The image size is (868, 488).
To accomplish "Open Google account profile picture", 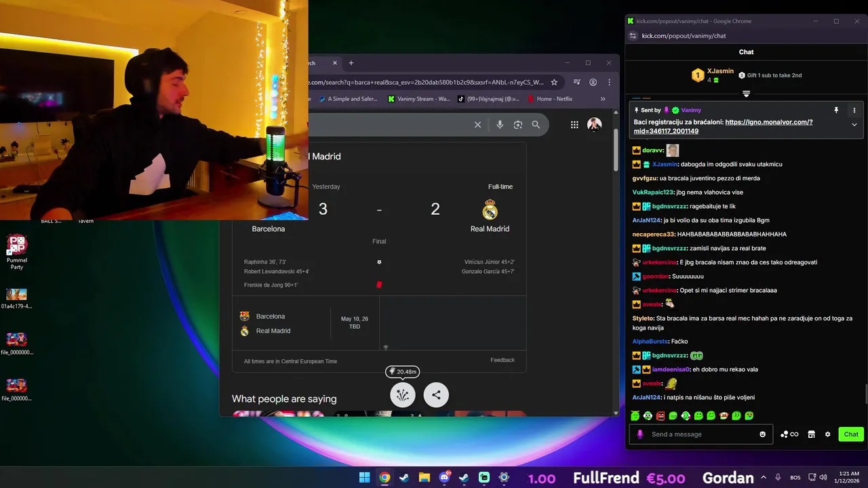I will coord(594,125).
